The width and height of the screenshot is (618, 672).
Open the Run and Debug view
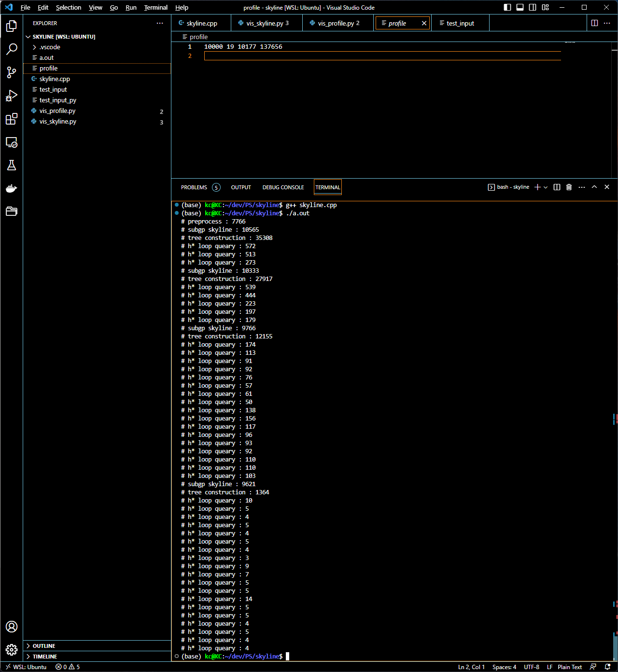pyautogui.click(x=12, y=96)
